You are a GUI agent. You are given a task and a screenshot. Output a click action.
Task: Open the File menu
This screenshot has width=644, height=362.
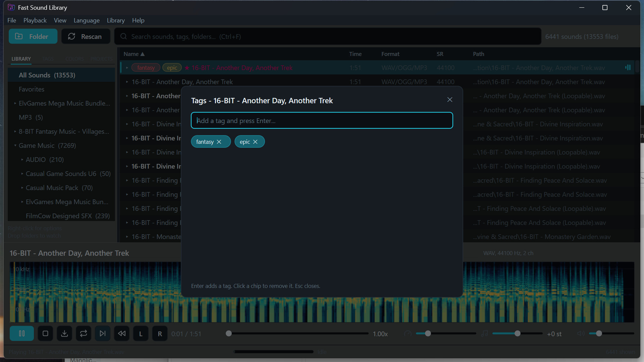[12, 20]
